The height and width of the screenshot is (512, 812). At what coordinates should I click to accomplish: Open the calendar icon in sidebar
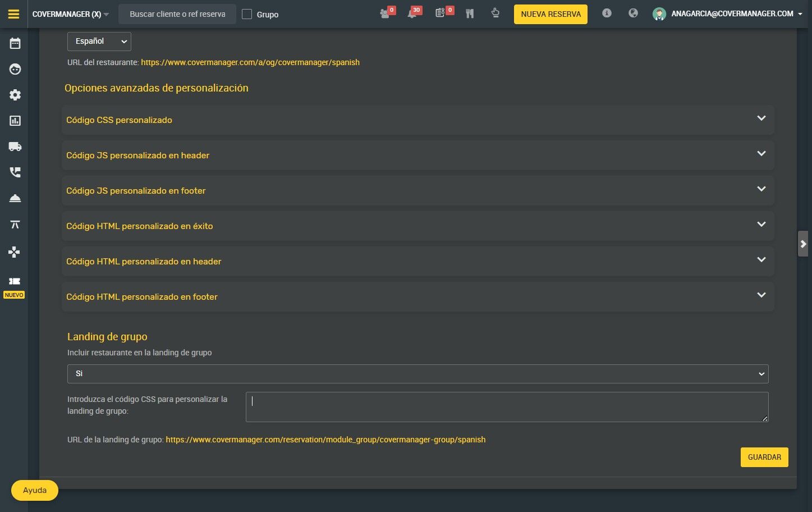pos(15,43)
